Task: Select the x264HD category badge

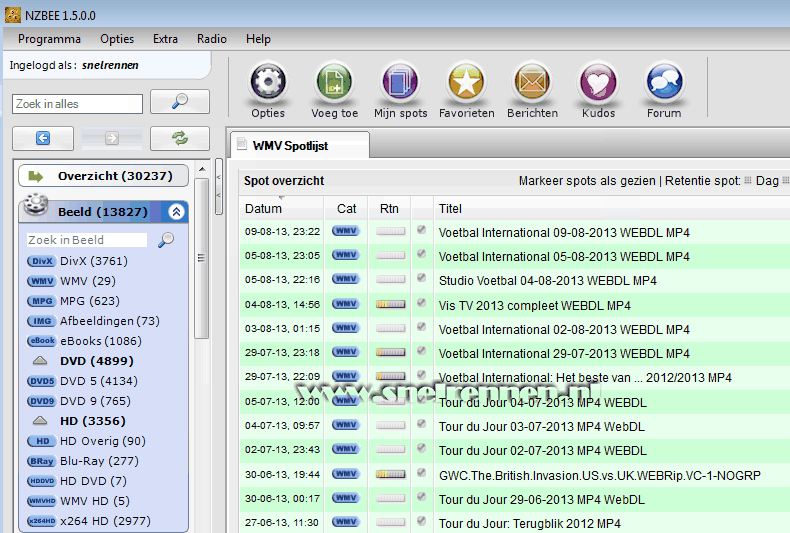Action: pyautogui.click(x=41, y=521)
